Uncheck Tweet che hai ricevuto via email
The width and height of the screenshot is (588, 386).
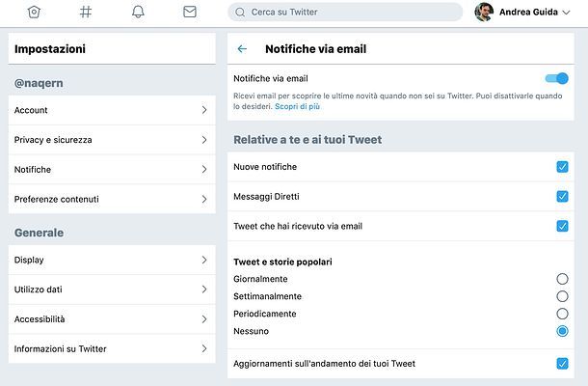pyautogui.click(x=562, y=226)
